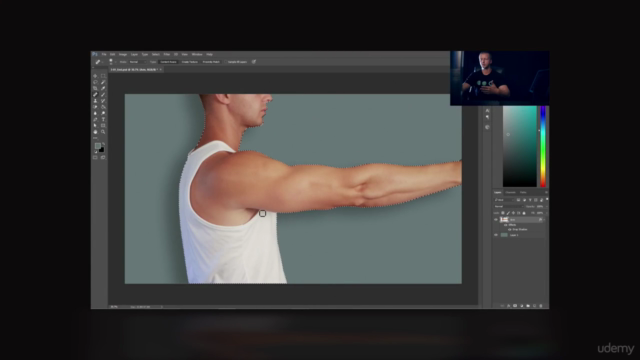Select the Lasso tool
640x360 pixels.
coord(95,82)
